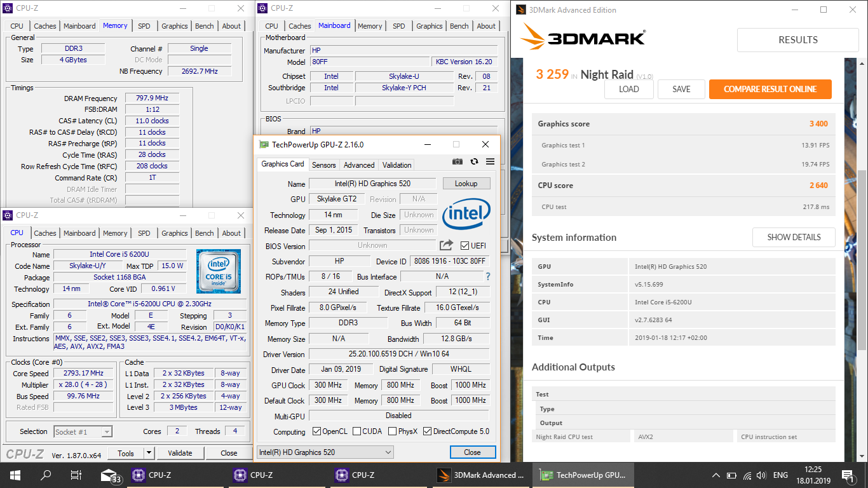Toggle UEFI checkbox in GPU-Z

pos(465,245)
